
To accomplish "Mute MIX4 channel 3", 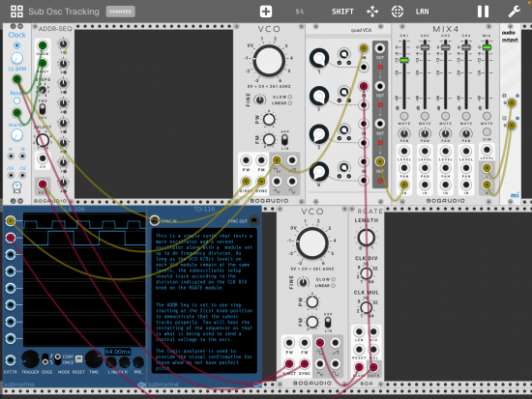I will tap(446, 116).
